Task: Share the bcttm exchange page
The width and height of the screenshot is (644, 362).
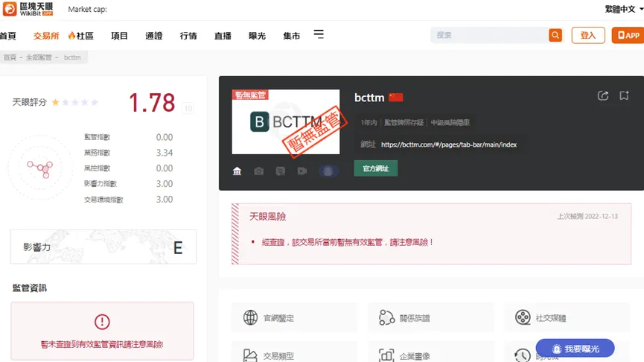Action: pyautogui.click(x=603, y=96)
